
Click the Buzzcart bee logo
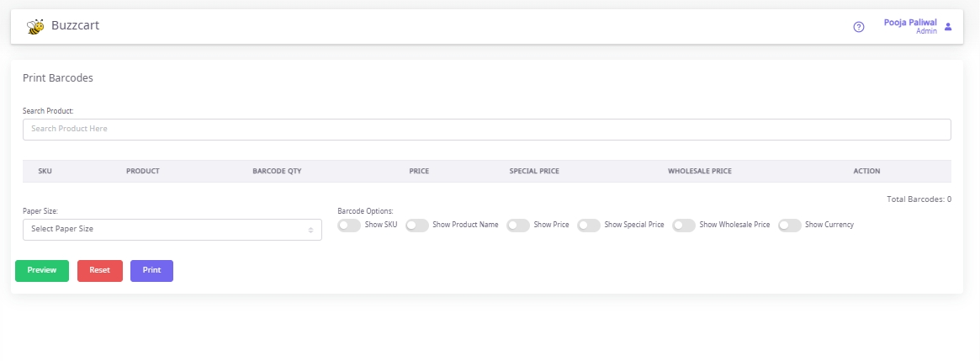pyautogui.click(x=35, y=27)
